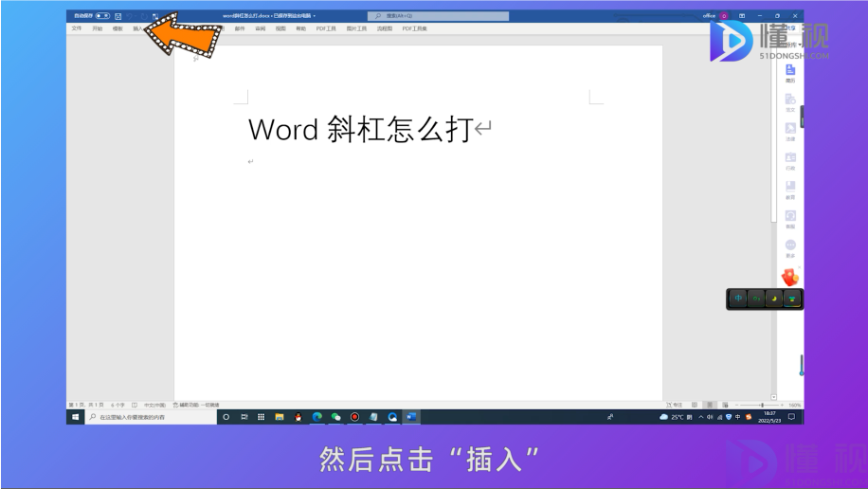Image resolution: width=868 pixels, height=489 pixels.
Task: Click the heading text 'Word 斜杠怎么打'
Action: [360, 130]
